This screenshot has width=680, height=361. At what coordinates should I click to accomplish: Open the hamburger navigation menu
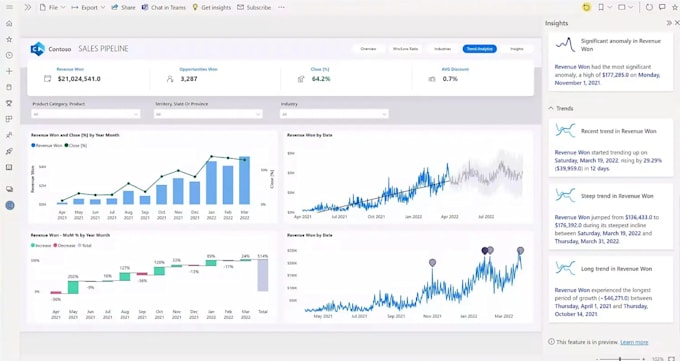point(9,7)
